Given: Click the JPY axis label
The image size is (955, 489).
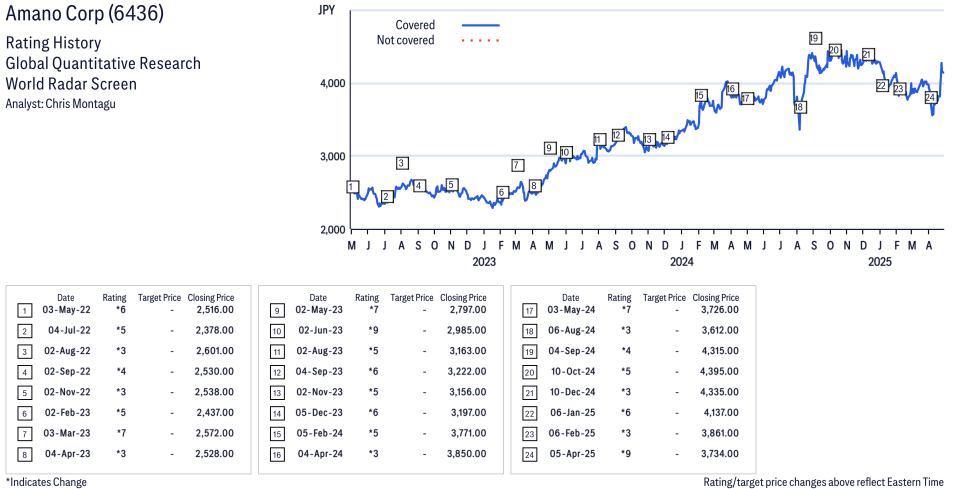Looking at the screenshot, I should 327,10.
